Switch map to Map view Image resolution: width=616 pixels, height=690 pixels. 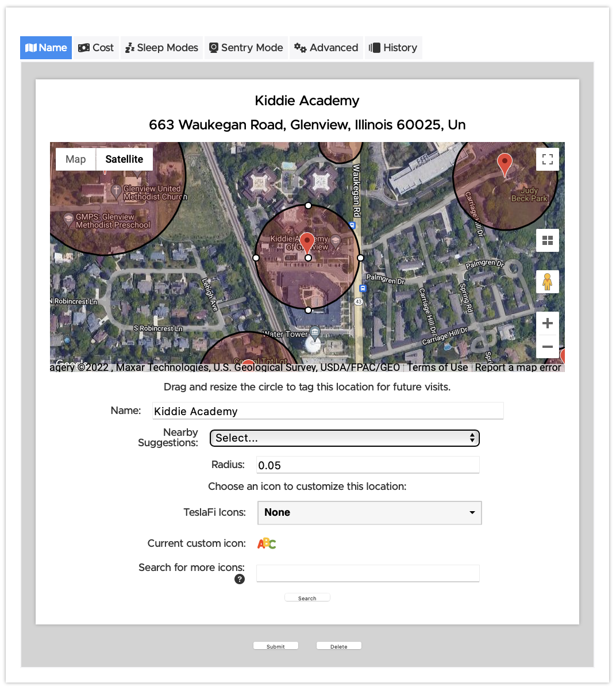tap(76, 159)
